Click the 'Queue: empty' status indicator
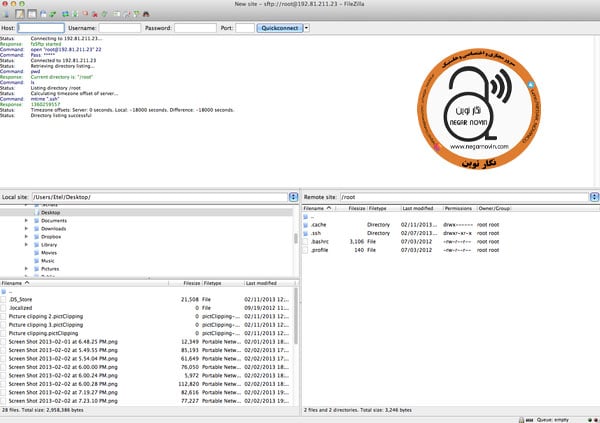The height and width of the screenshot is (423, 600). (553, 420)
